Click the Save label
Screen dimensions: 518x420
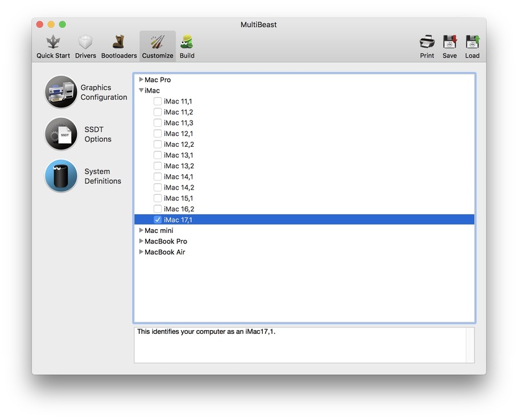[x=449, y=56]
